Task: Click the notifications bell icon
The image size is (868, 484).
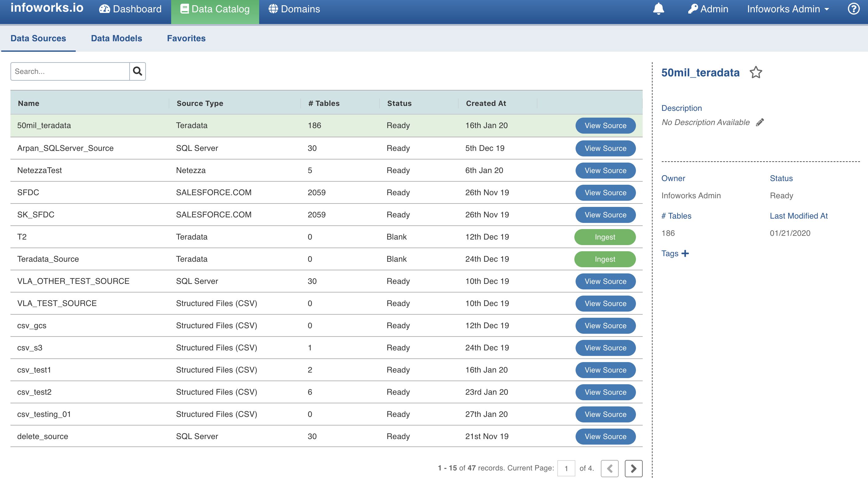Action: (658, 9)
